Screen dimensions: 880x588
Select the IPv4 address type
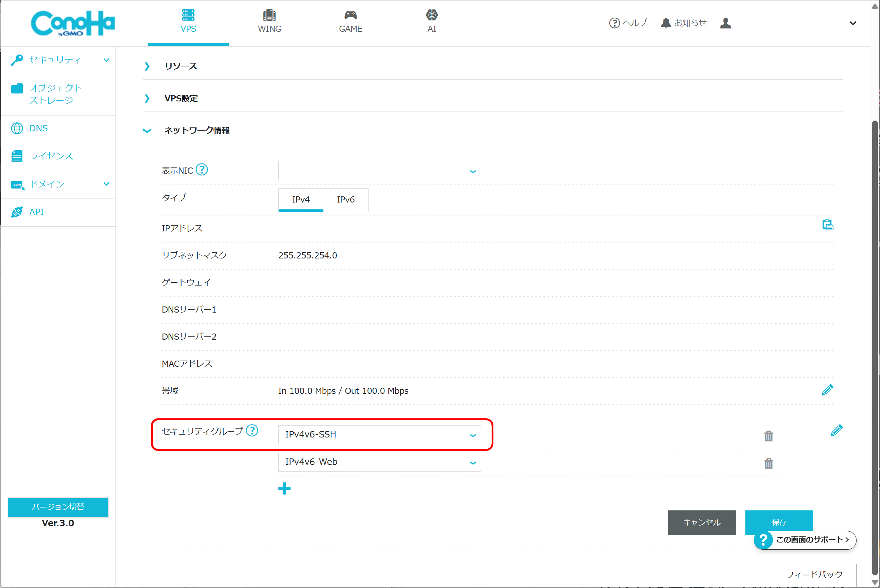[301, 200]
